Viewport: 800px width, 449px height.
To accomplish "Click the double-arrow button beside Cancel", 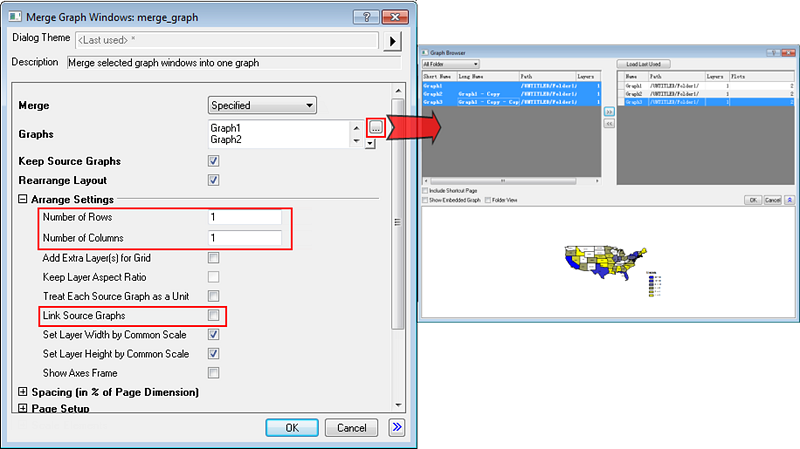I will point(396,427).
